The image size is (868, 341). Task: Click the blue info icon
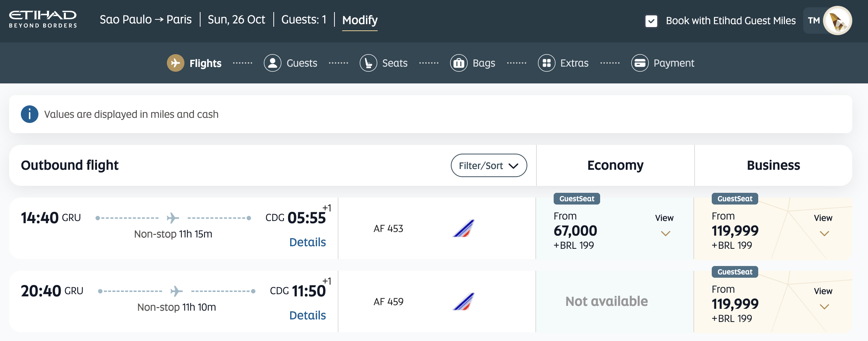pos(30,114)
